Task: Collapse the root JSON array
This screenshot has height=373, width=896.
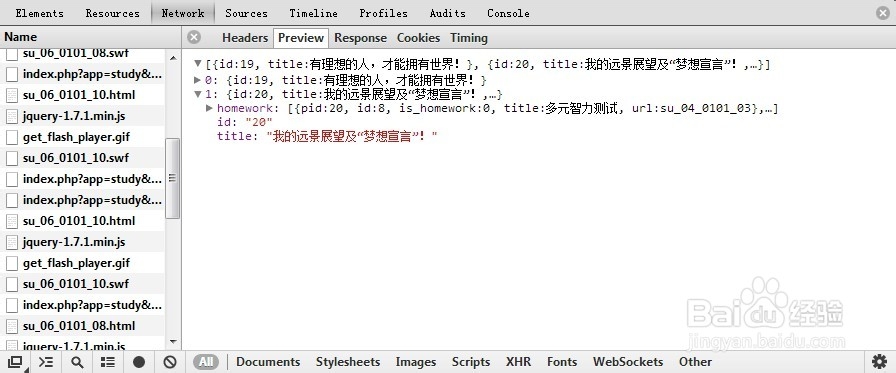Action: 198,63
